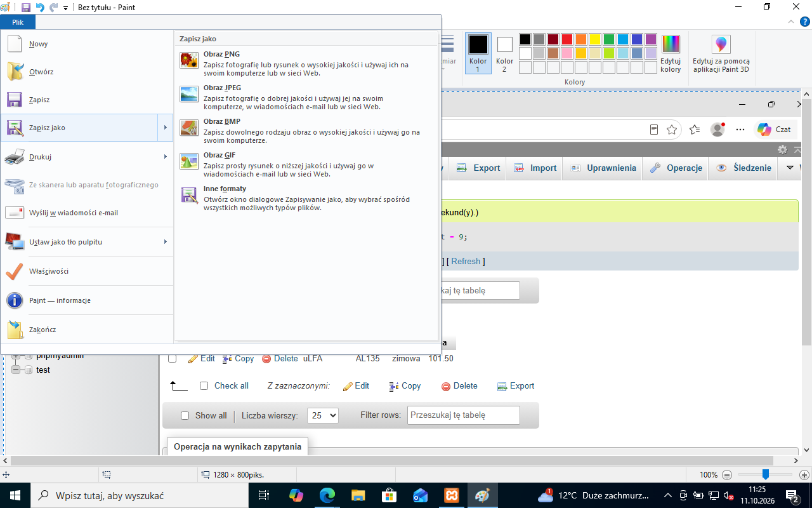Click the Edytuj kolory rainbow icon
Screen dimensions: 812x508
click(671, 44)
